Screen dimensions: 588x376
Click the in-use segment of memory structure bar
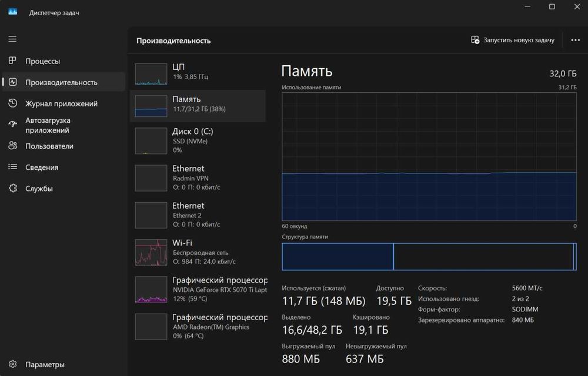[x=338, y=257]
